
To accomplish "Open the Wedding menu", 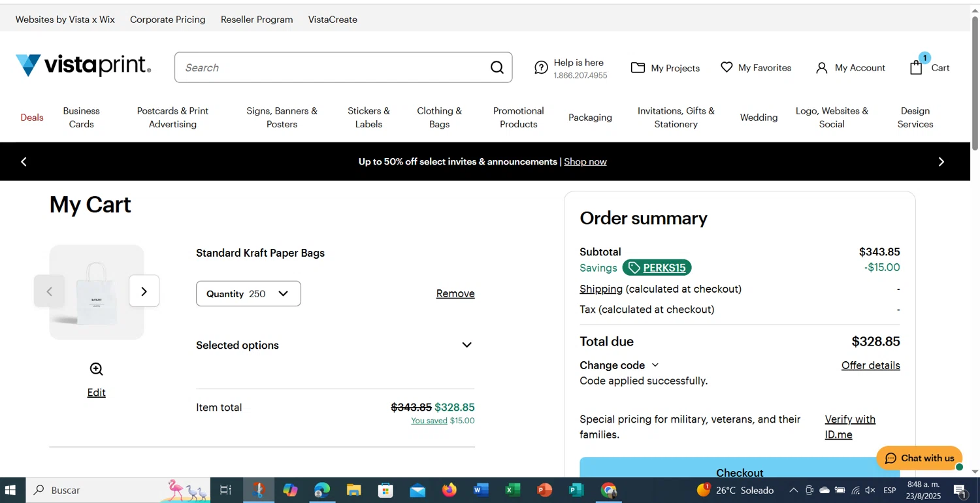I will 759,118.
